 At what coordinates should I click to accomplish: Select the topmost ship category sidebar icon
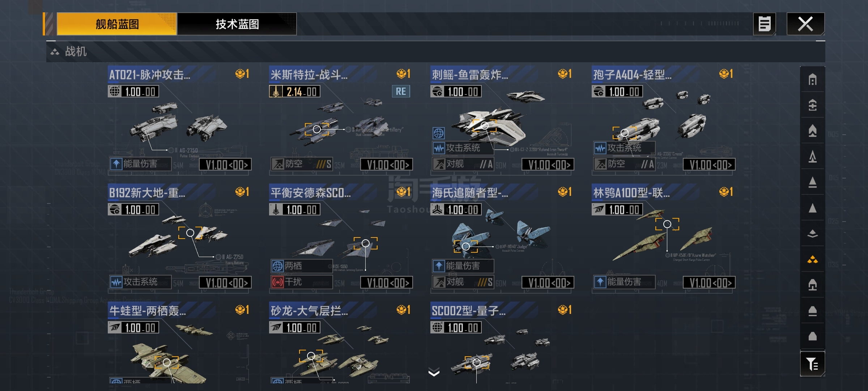pos(812,79)
